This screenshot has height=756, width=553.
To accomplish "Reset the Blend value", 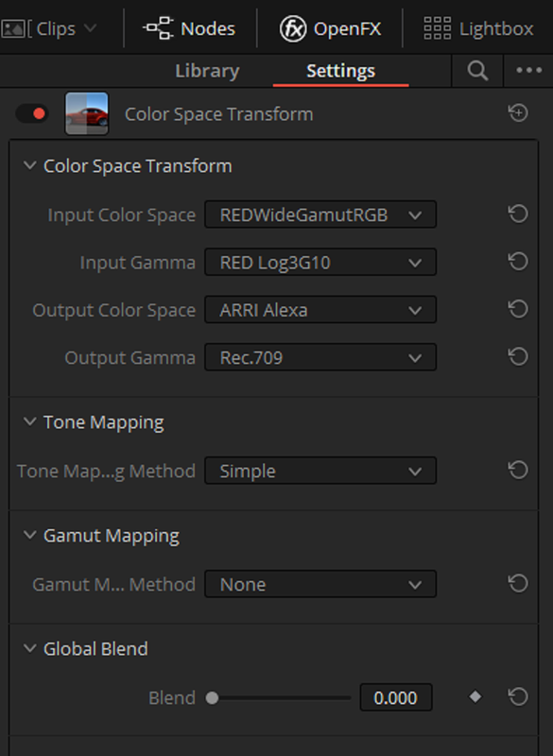I will point(518,696).
